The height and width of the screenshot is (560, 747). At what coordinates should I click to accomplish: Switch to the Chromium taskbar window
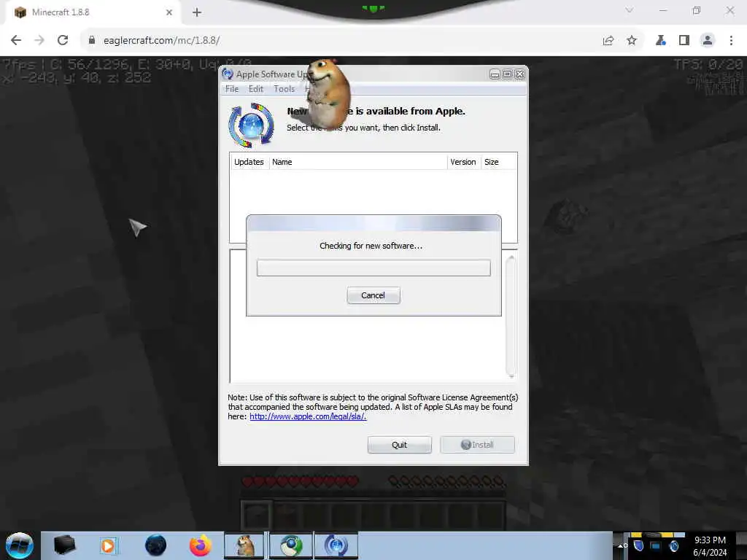[291, 545]
